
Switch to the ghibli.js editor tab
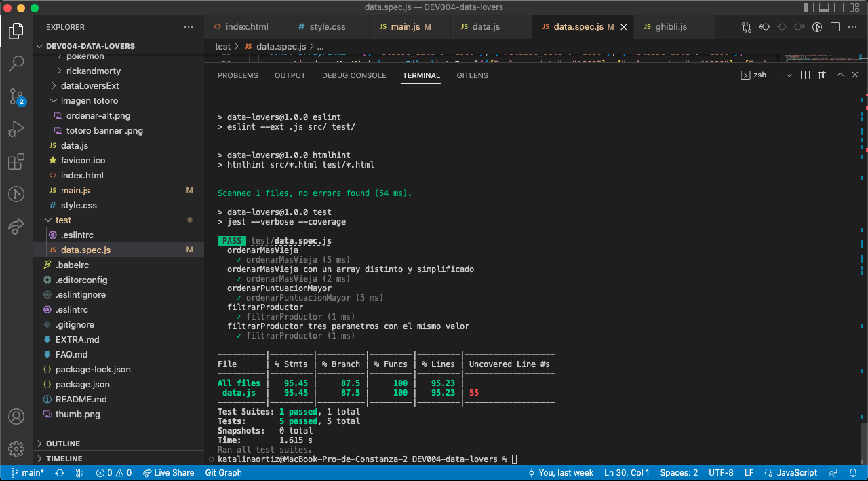[x=671, y=27]
